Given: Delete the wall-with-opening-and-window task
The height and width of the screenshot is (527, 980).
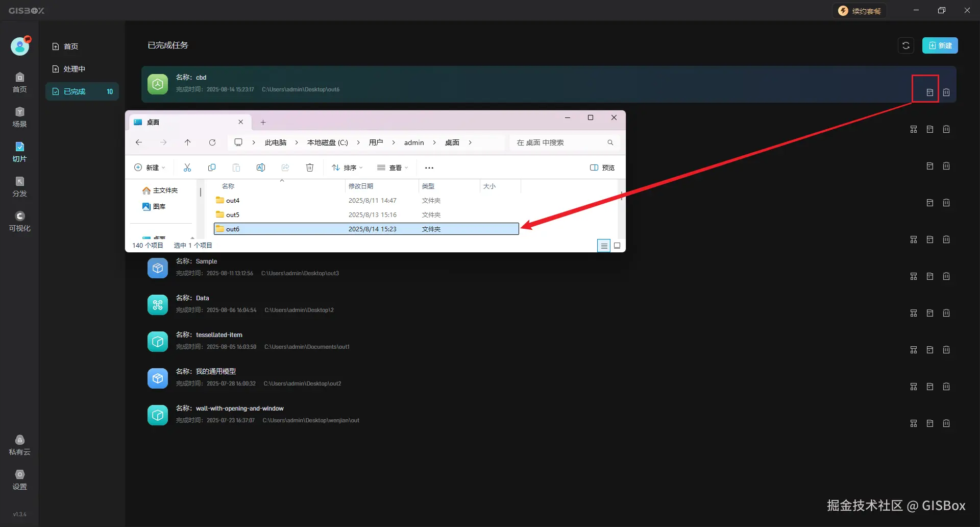Looking at the screenshot, I should point(946,423).
